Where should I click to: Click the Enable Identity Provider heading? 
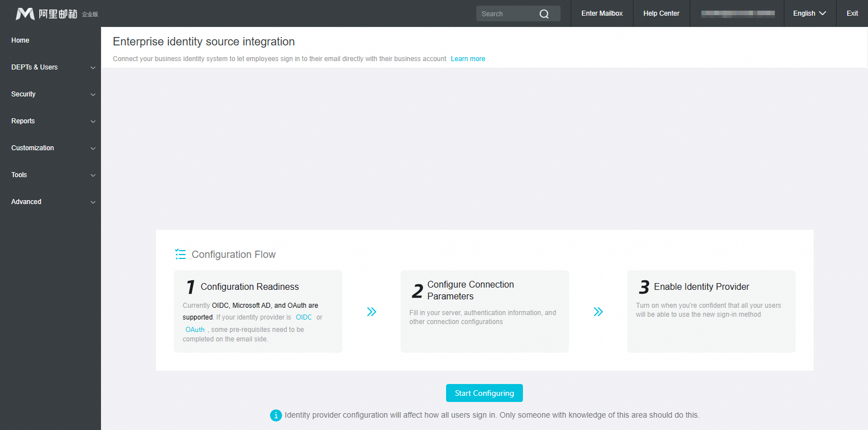coord(701,286)
